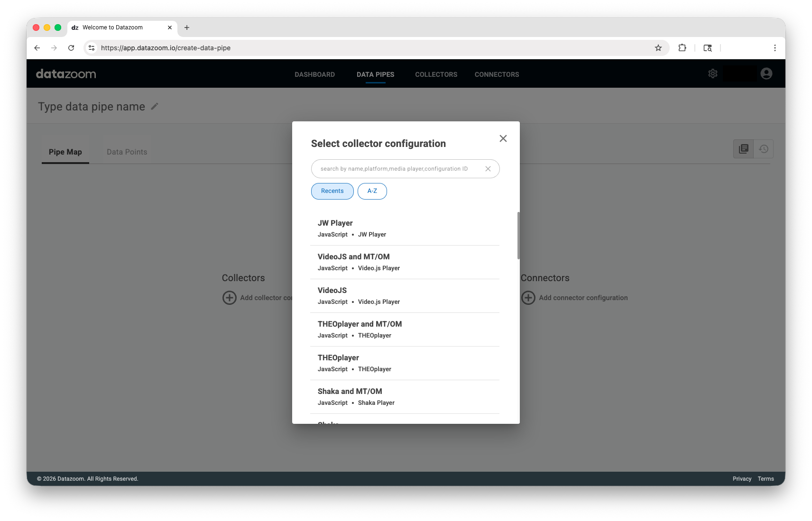Viewport: 812px width, 521px height.
Task: Click the site information icon in address bar
Action: point(92,48)
